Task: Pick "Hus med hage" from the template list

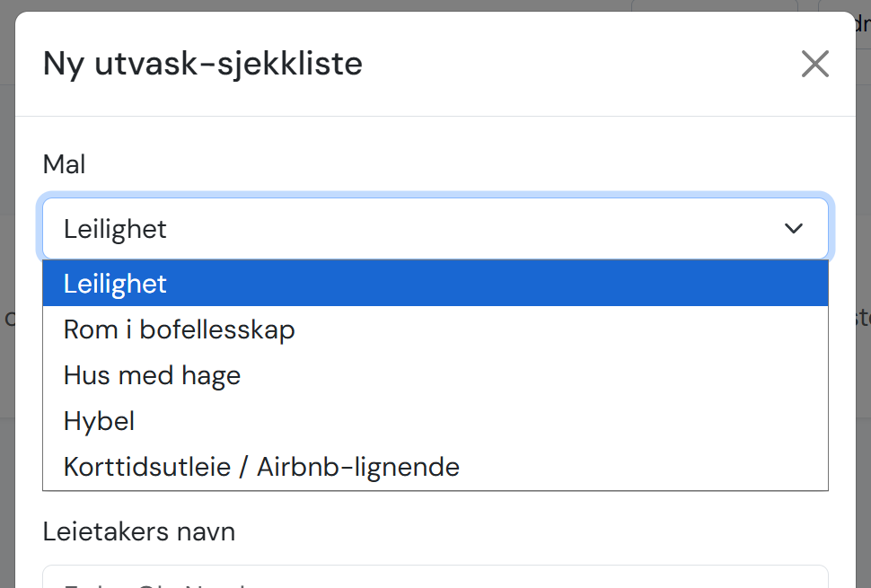Action: (152, 374)
